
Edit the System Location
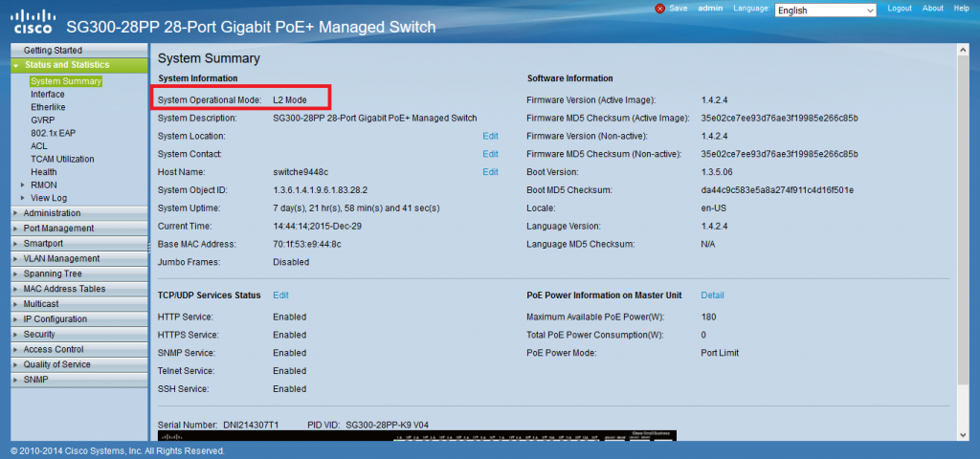(x=490, y=136)
